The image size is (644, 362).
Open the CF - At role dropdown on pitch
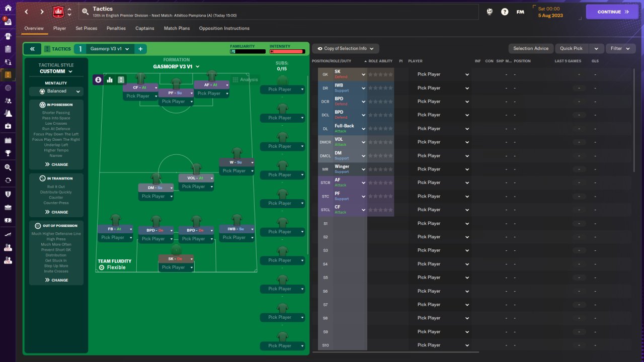pos(140,87)
